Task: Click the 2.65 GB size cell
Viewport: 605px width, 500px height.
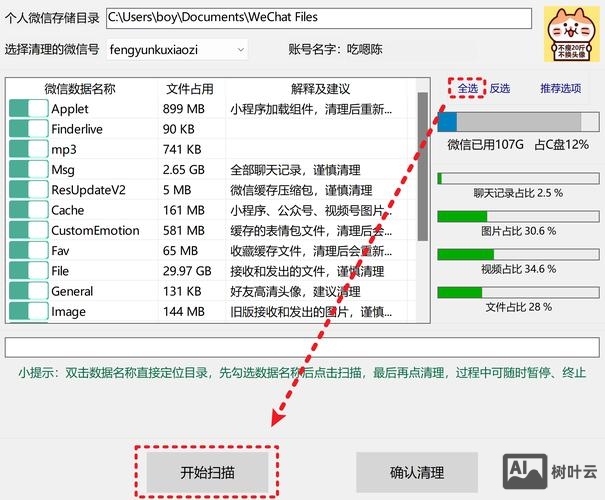Action: pos(184,170)
